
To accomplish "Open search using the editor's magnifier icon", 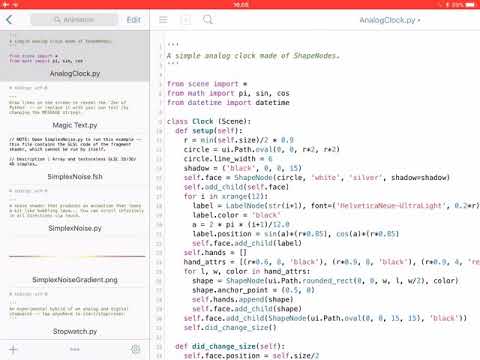I will [x=208, y=20].
